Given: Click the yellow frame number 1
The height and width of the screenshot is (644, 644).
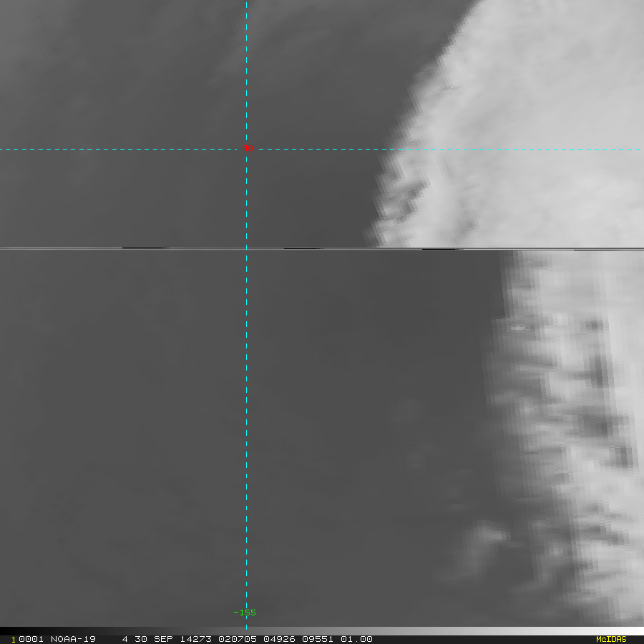Looking at the screenshot, I should [14, 640].
